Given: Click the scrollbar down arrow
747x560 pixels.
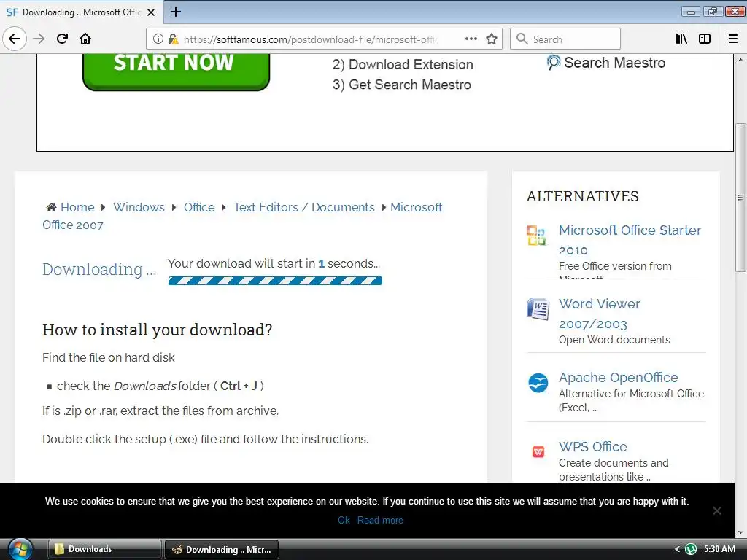Looking at the screenshot, I should (x=740, y=532).
